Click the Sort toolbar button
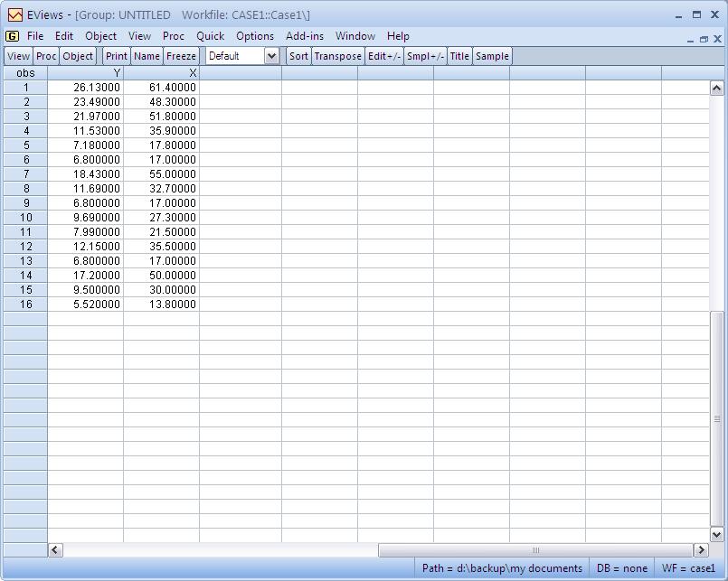Viewport: 728px width, 581px height. 298,56
